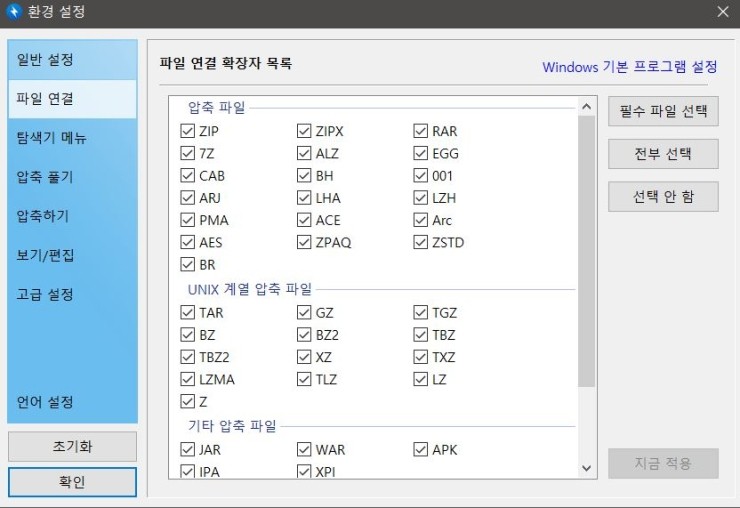
Task: Open the 고급 설정 tab
Action: [72, 295]
